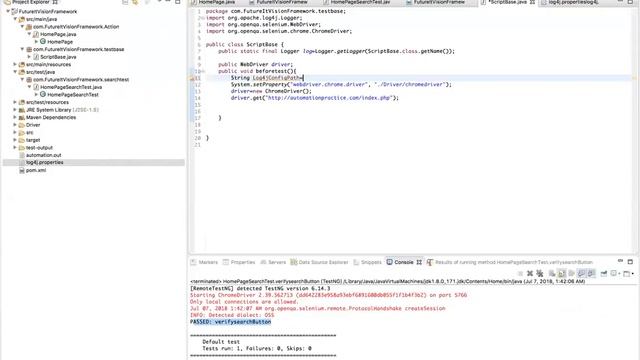The width and height of the screenshot is (640, 360).
Task: Click the green HomePage class icon
Action: point(43,42)
